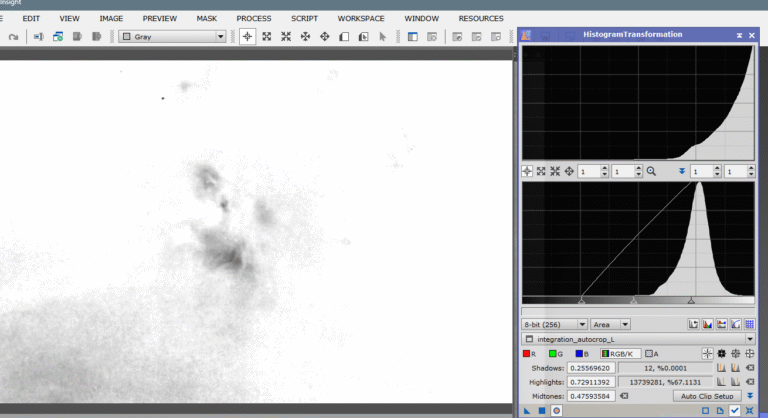Viewport: 768px width, 418px height.
Task: Click the highlights clipping triangle slider marker
Action: coord(691,300)
